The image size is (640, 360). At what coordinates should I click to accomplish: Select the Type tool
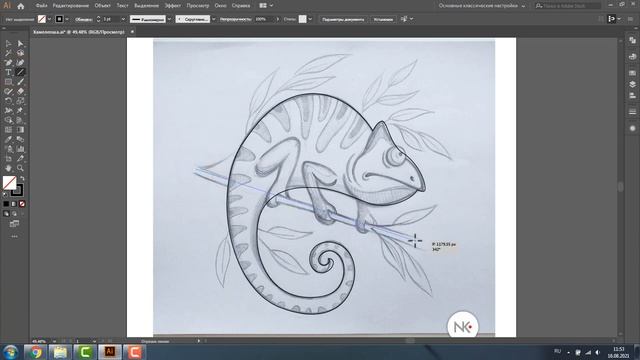[x=8, y=72]
